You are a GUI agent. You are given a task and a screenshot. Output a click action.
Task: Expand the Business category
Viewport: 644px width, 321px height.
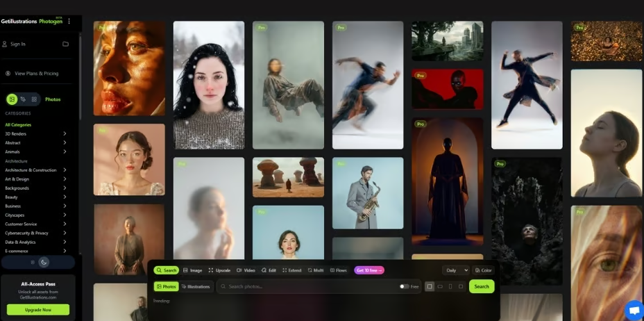click(x=65, y=206)
